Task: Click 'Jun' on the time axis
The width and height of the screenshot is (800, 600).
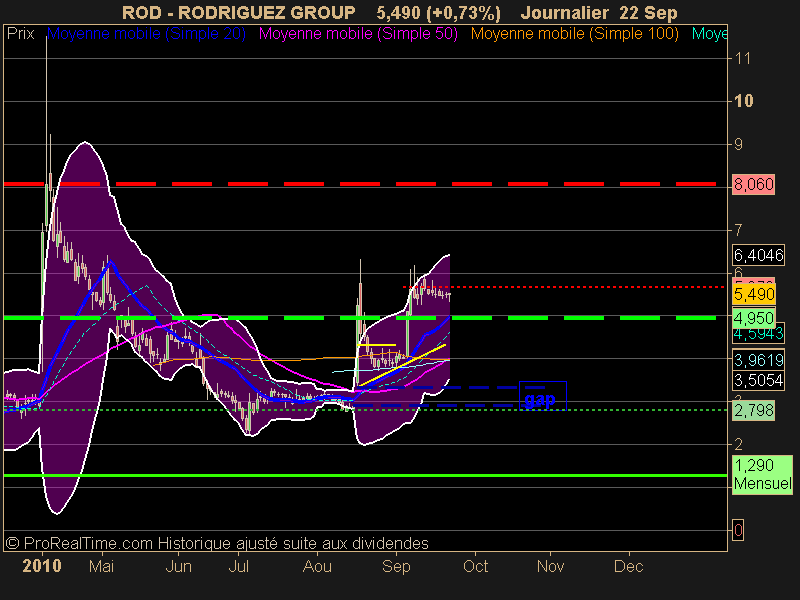Action: [179, 566]
